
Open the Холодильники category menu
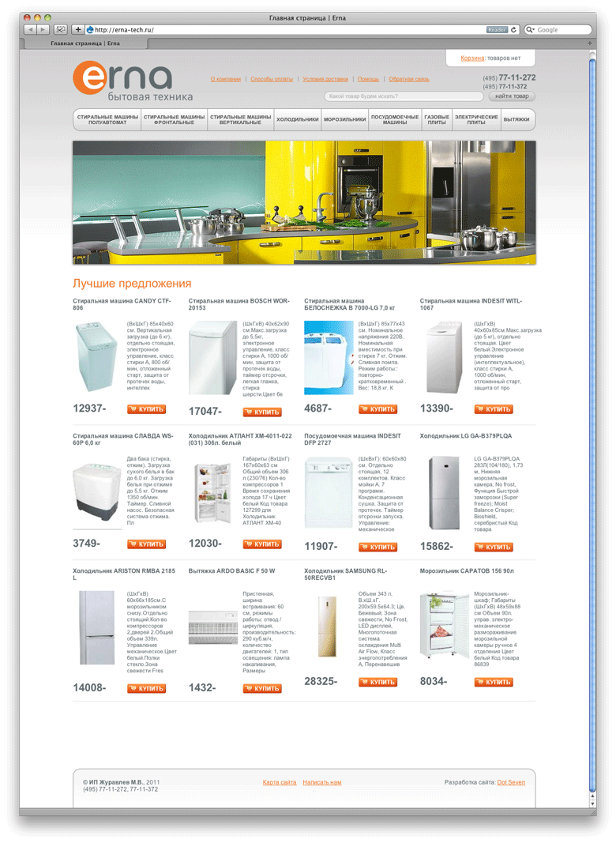(297, 119)
